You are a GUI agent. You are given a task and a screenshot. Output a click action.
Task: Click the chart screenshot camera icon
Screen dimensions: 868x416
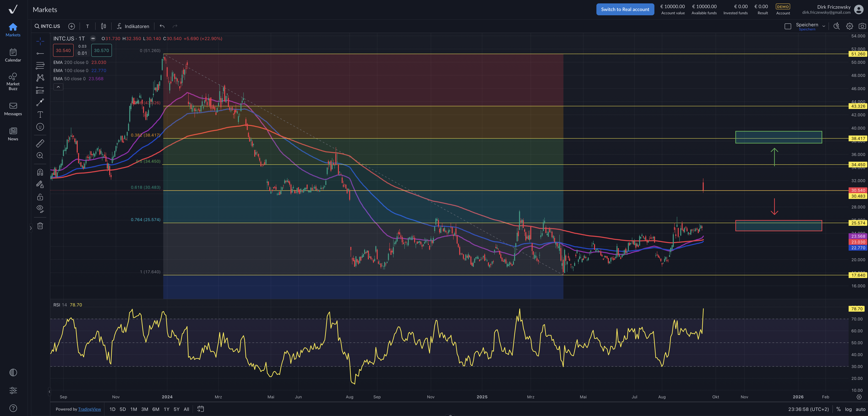click(862, 26)
